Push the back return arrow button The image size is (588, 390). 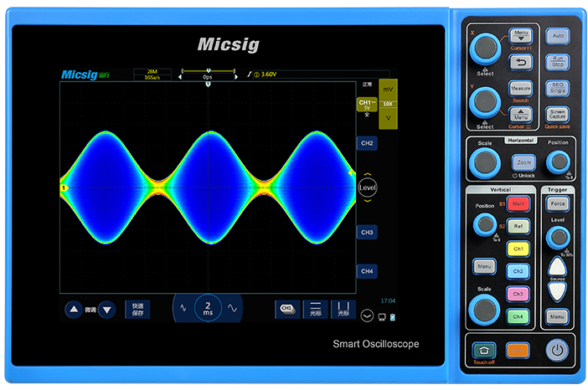[520, 62]
